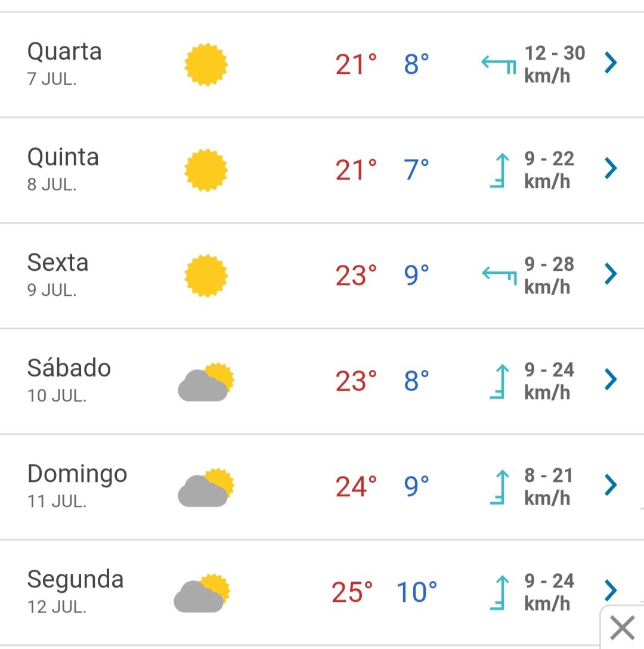Click the partly cloudy icon for Domingo
Viewport: 644px width, 649px height.
pyautogui.click(x=206, y=487)
